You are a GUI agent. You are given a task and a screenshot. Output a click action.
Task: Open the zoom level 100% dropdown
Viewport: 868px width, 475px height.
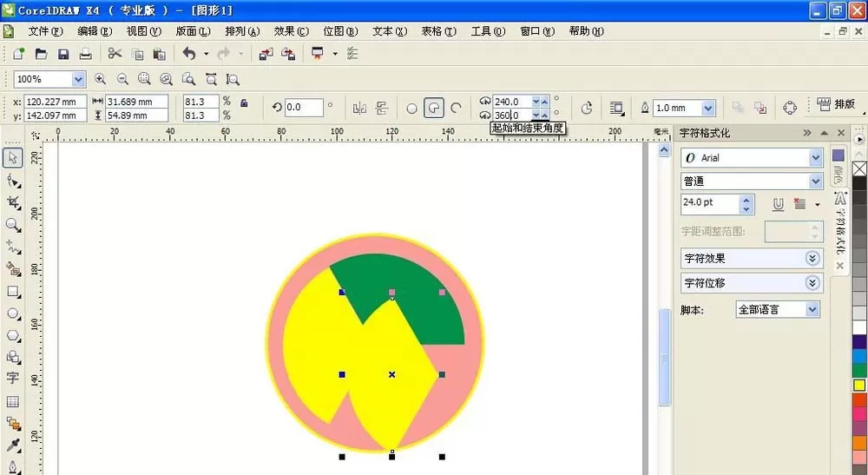coord(78,79)
